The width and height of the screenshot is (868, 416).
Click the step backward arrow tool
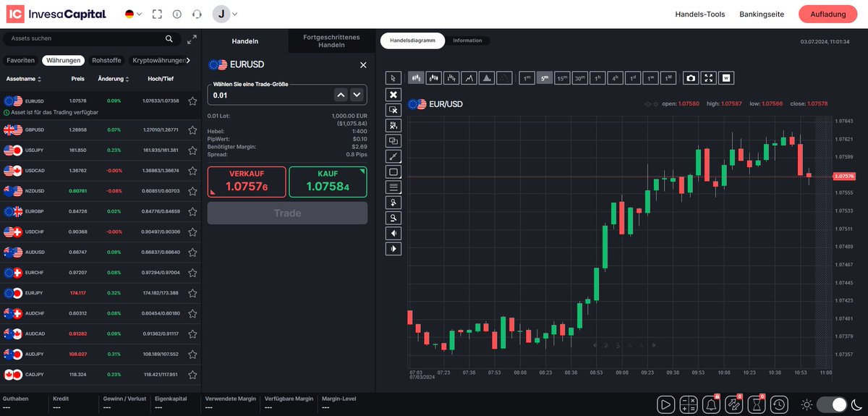pos(393,234)
